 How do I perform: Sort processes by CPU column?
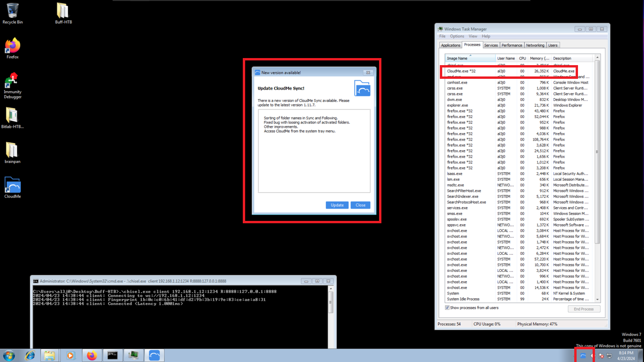click(x=522, y=59)
